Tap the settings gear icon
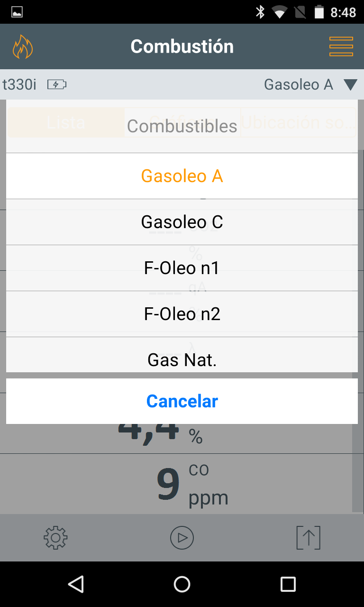 coord(55,537)
